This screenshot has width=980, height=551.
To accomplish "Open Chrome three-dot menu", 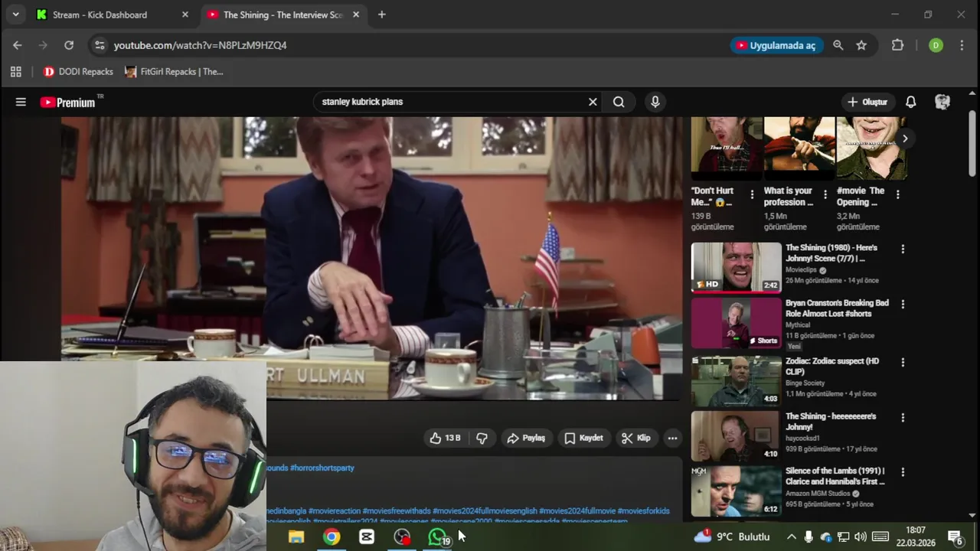I will click(962, 45).
